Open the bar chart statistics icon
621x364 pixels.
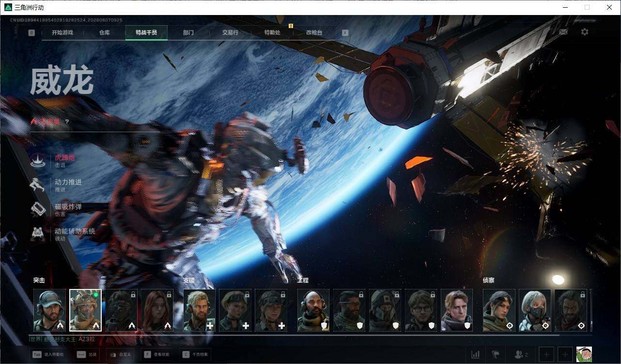[x=475, y=355]
